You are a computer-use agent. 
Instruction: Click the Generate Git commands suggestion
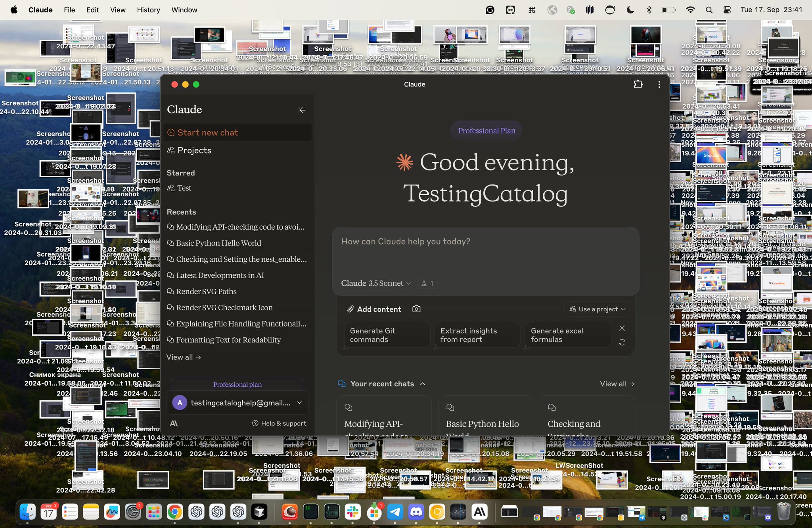click(387, 335)
